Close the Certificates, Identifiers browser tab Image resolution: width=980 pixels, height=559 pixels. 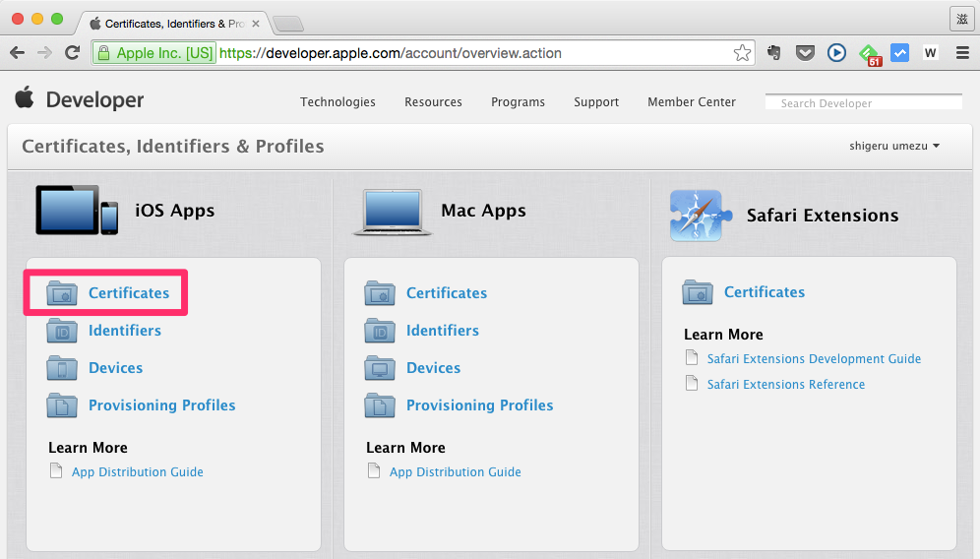256,24
